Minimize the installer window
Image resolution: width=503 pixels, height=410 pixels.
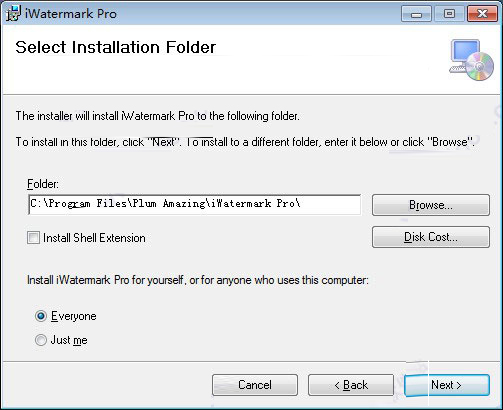coord(416,14)
